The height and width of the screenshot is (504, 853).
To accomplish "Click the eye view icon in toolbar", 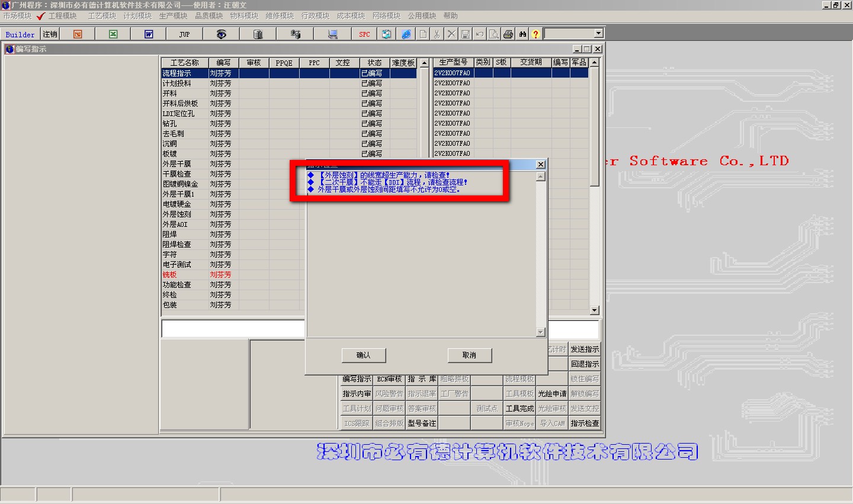I will (221, 34).
